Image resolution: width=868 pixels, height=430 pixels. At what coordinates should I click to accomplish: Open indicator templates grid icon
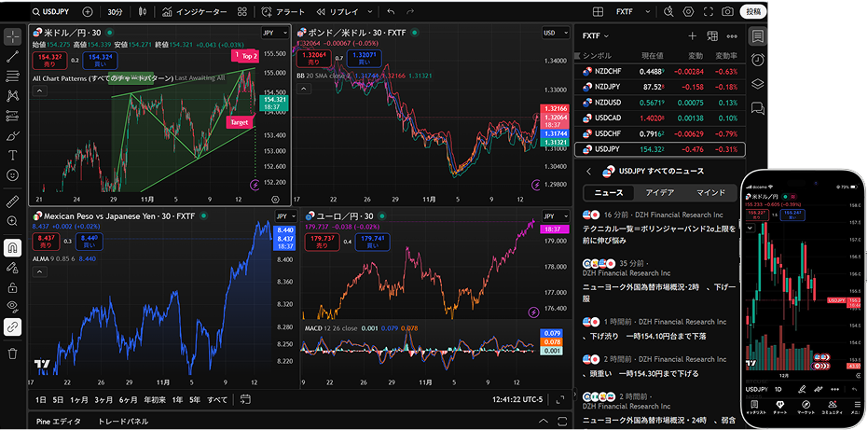click(241, 11)
